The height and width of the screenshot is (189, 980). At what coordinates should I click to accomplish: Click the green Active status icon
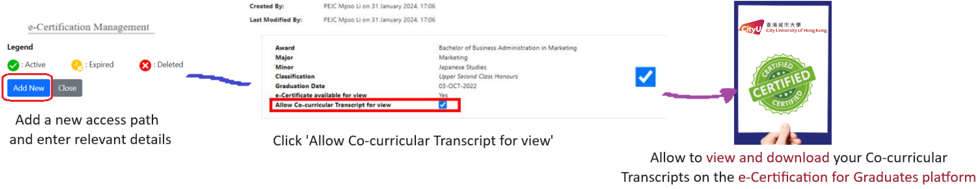(13, 65)
